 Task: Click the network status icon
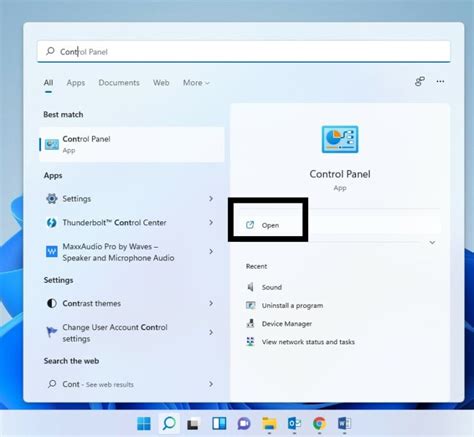click(250, 342)
